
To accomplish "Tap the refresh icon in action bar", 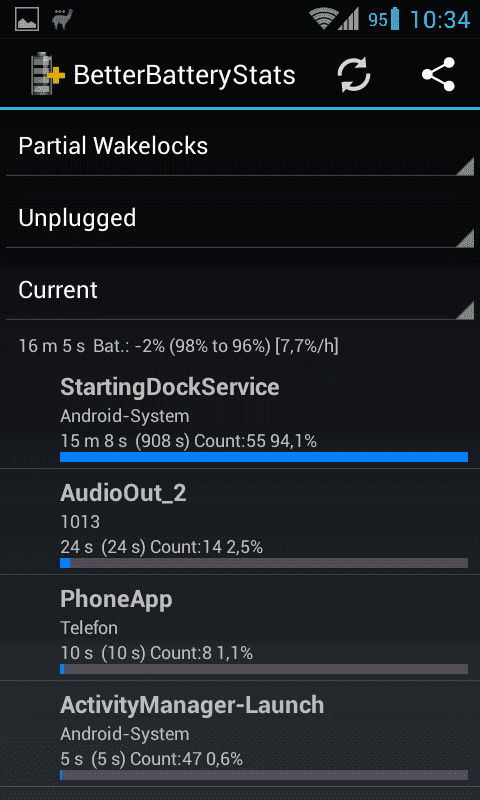I will coord(353,75).
